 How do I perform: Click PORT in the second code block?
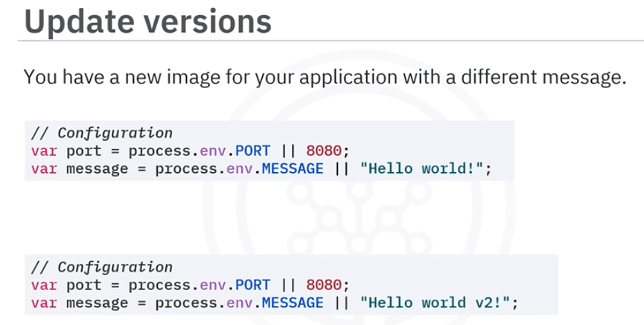(254, 285)
